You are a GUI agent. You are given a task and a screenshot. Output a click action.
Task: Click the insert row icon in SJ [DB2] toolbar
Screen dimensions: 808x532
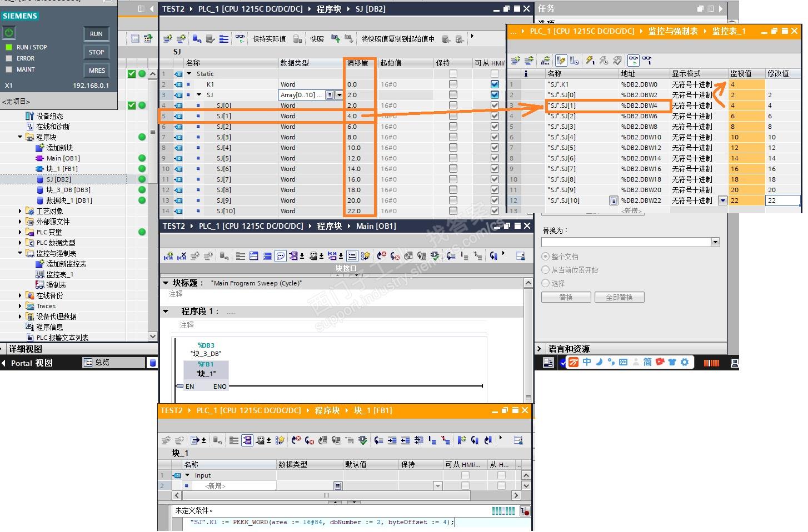point(168,39)
